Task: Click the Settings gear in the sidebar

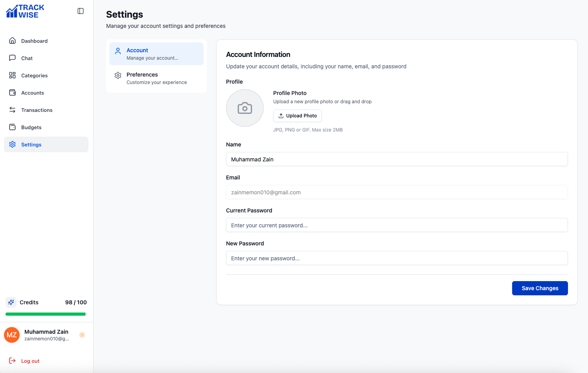Action: click(13, 144)
